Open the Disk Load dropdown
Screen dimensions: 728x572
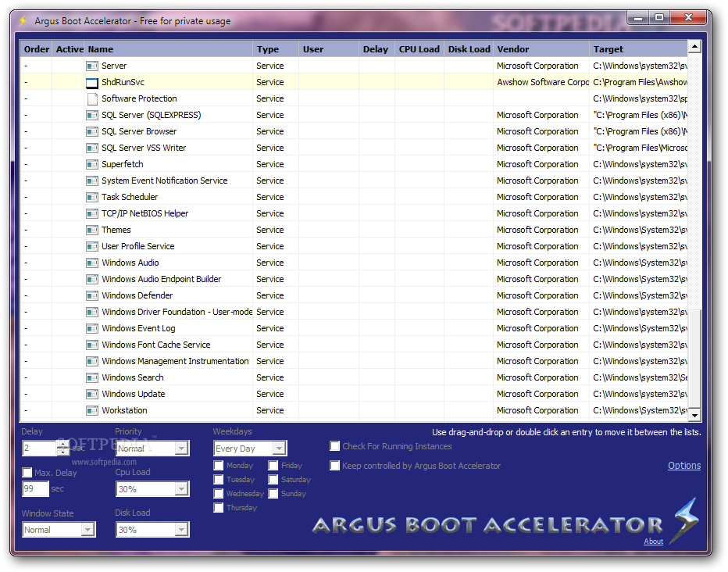point(181,529)
